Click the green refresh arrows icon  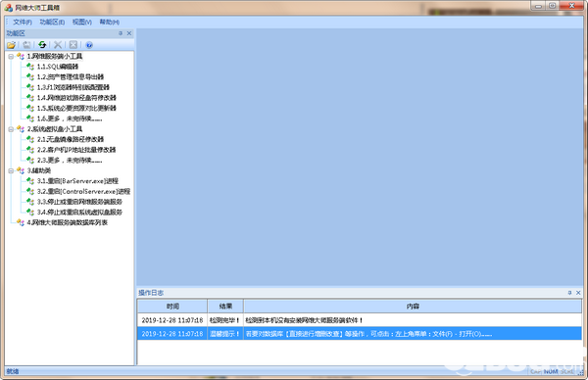(x=42, y=45)
